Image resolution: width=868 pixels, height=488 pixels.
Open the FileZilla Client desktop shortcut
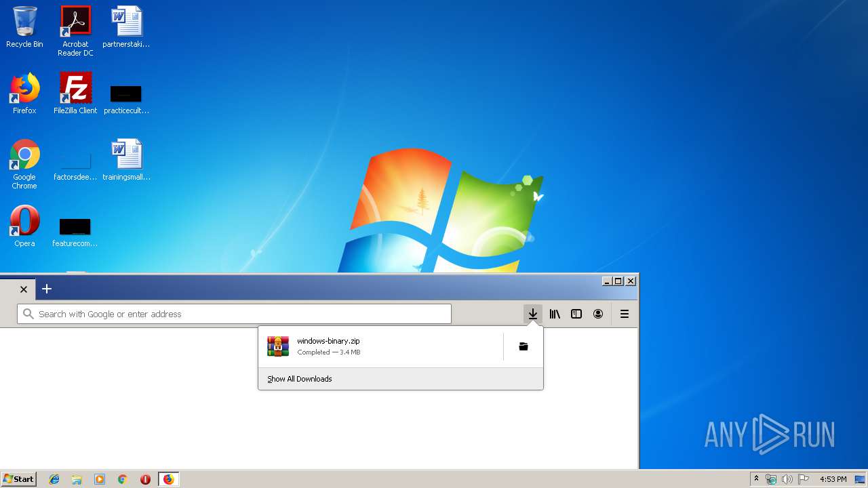75,94
